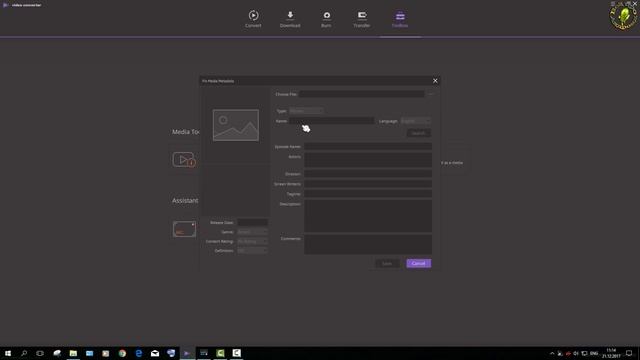Viewport: 640px width, 360px height.
Task: Open the Action Center notifications icon
Action: tap(629, 353)
